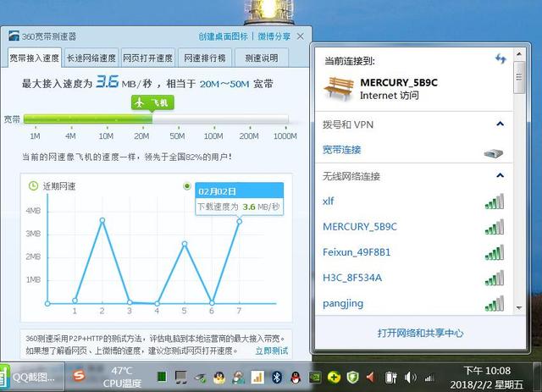Open 打开网络和共享中心 link

point(420,333)
